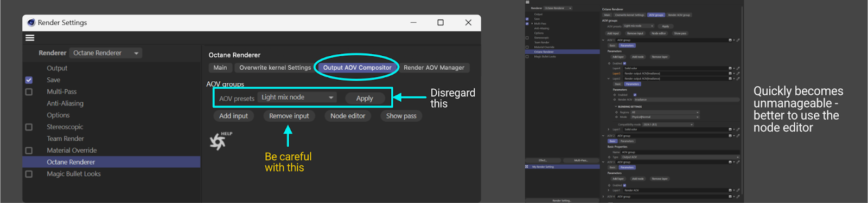Collapse the AOV 1 group expander
Viewport: 868px width, 203px height.
[603, 40]
